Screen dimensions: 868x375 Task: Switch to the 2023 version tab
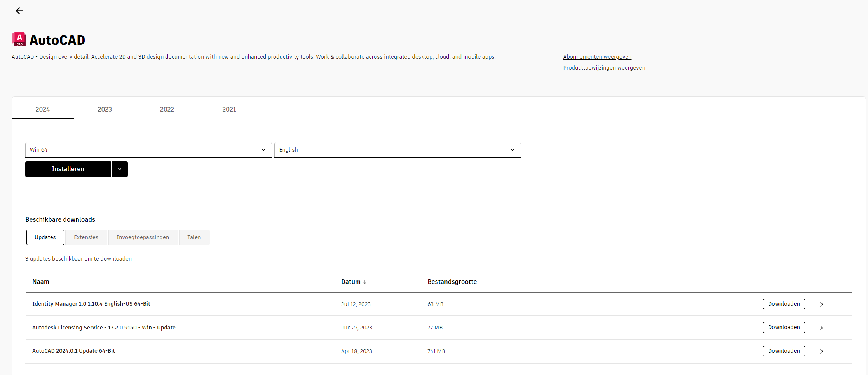click(105, 109)
